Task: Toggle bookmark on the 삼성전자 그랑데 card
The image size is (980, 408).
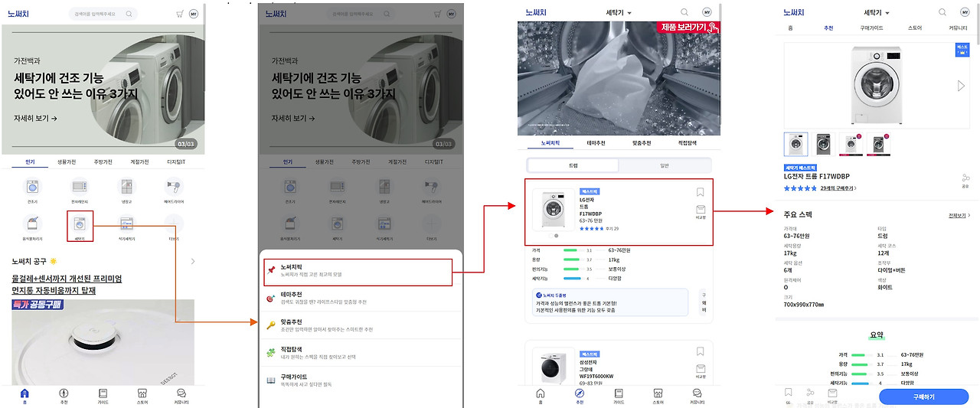Action: click(x=700, y=351)
